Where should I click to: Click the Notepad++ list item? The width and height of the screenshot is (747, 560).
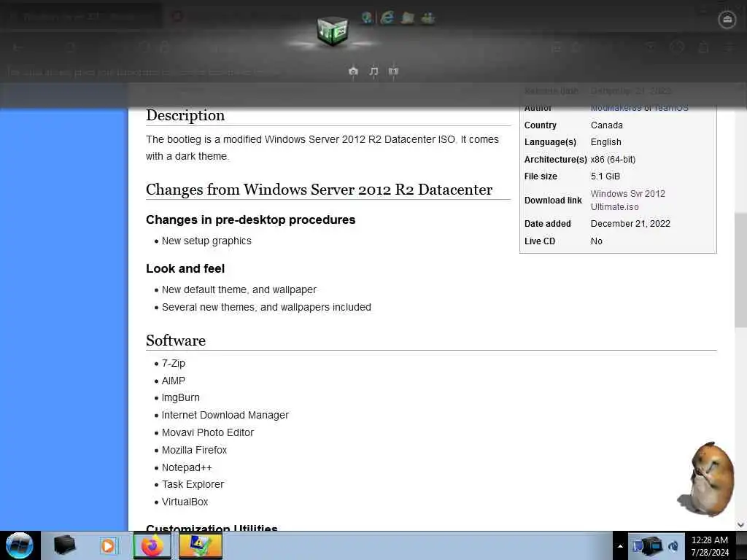(187, 467)
